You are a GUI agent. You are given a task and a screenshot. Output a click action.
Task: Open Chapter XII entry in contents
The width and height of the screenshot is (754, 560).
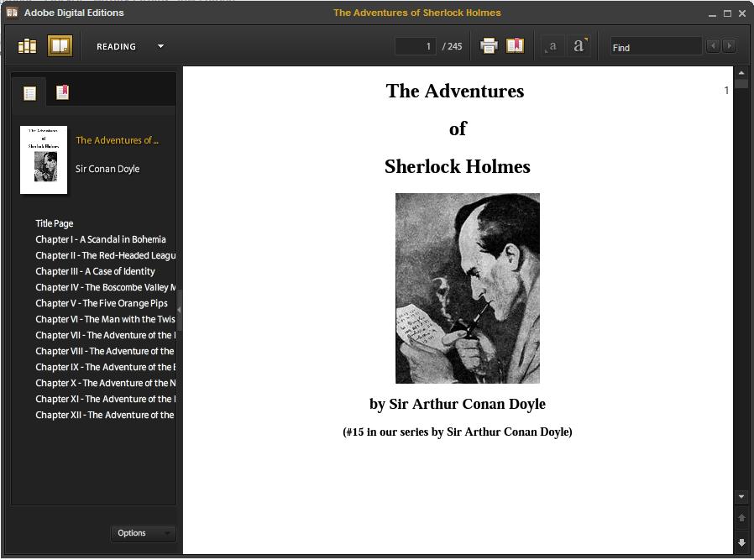[105, 415]
